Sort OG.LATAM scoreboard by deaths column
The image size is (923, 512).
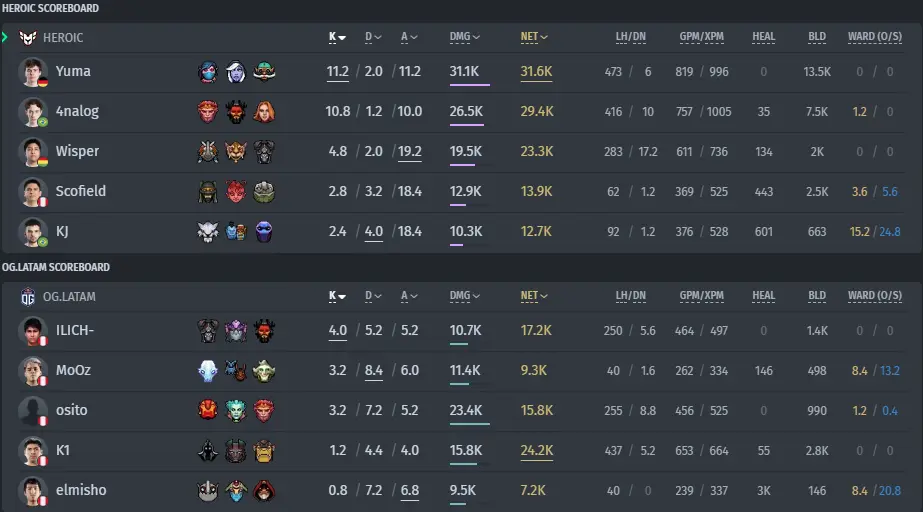click(373, 296)
